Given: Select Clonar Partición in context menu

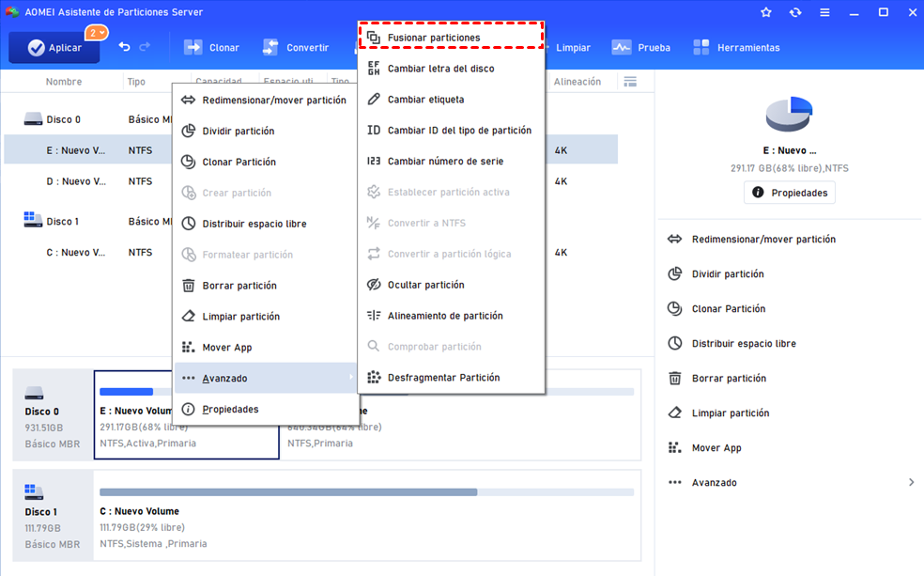Looking at the screenshot, I should [x=265, y=162].
